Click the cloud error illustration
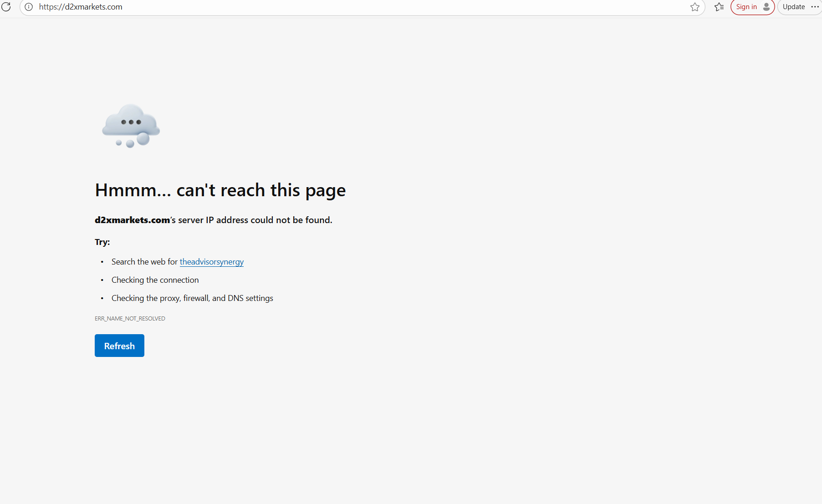The image size is (822, 504). [x=131, y=126]
